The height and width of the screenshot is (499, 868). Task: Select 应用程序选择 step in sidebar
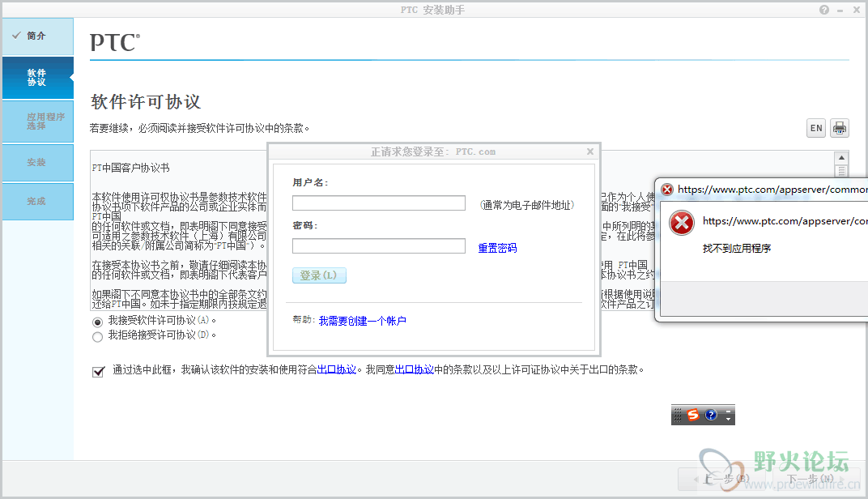[37, 122]
